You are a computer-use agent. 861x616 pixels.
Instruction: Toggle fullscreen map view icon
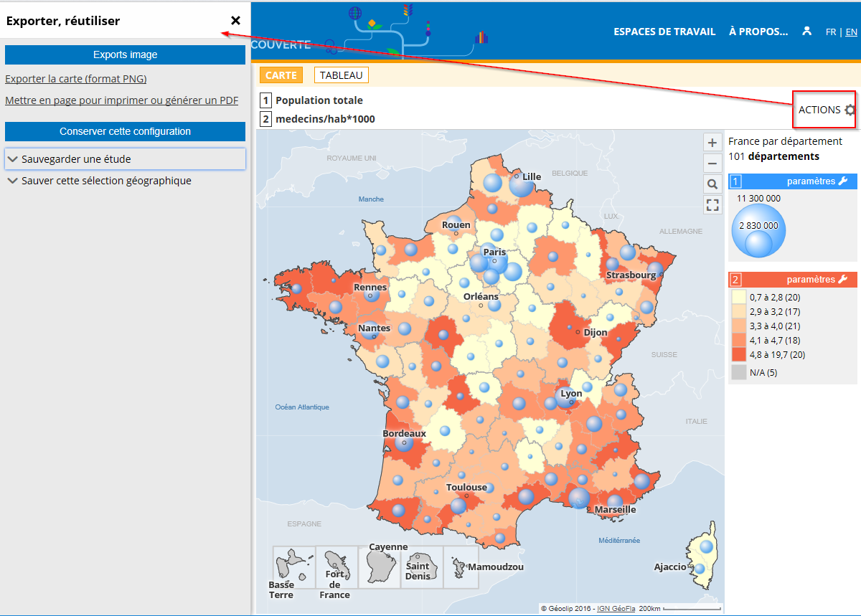coord(712,206)
